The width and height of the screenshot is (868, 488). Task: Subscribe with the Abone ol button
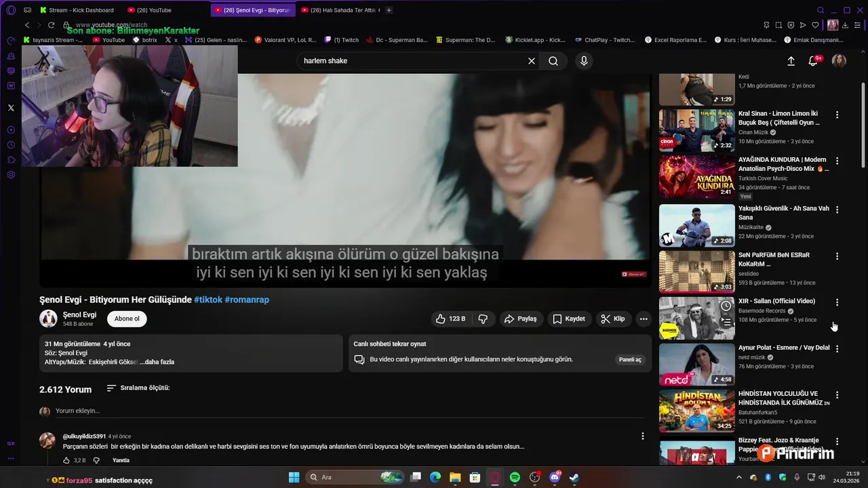coord(127,319)
